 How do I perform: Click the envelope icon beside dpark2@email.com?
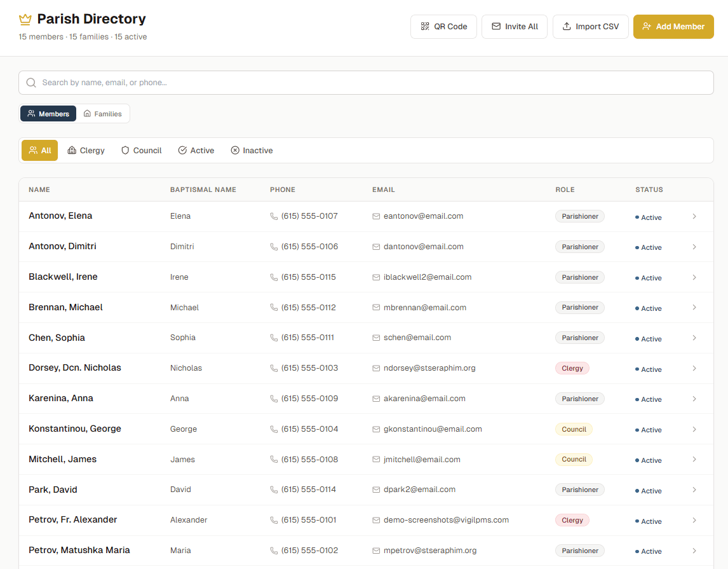(376, 490)
